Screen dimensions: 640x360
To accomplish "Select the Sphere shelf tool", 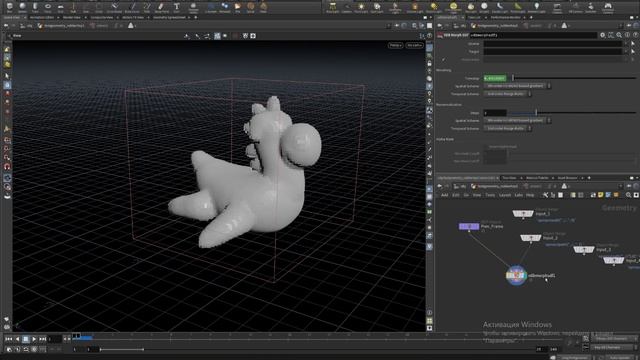I will tap(22, 7).
